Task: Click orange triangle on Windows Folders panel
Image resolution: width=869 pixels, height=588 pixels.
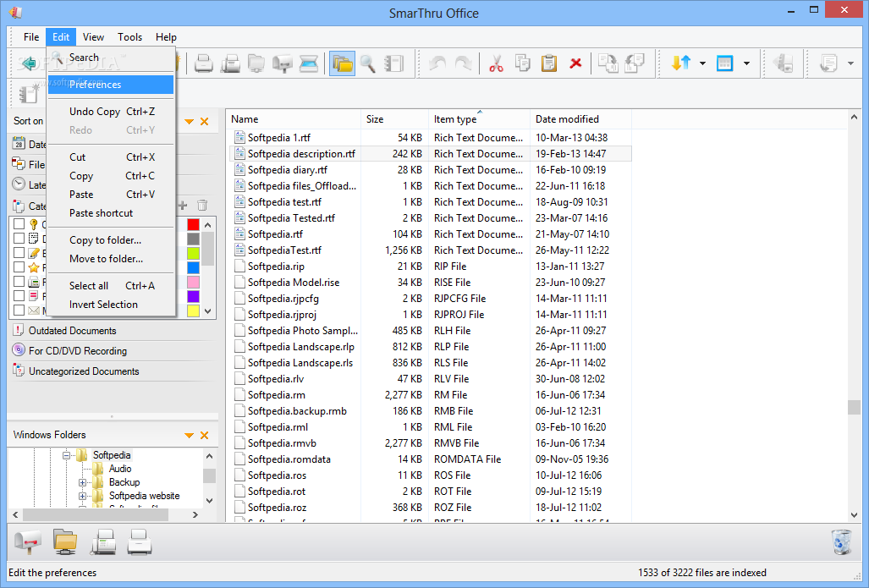Action: coord(189,436)
